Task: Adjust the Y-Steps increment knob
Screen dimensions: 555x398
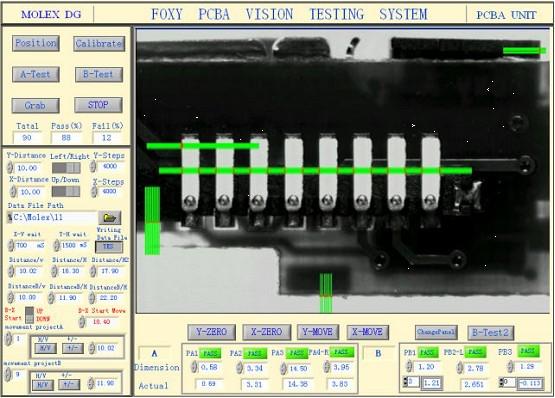Action: click(93, 166)
